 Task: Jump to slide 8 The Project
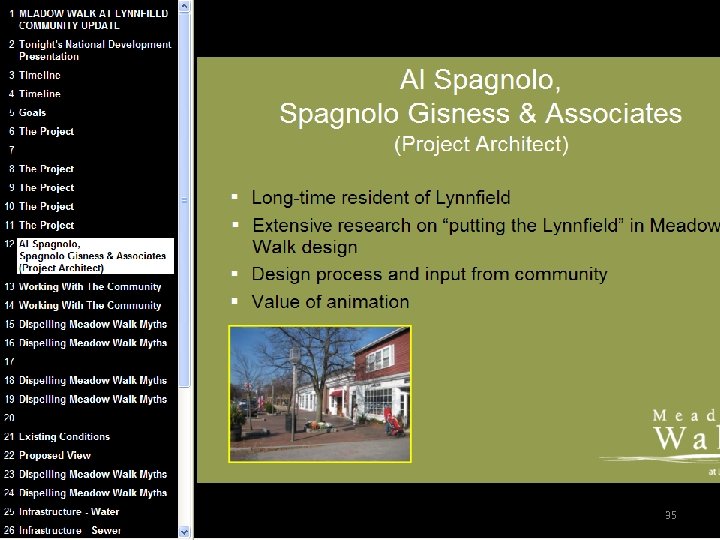tap(46, 169)
